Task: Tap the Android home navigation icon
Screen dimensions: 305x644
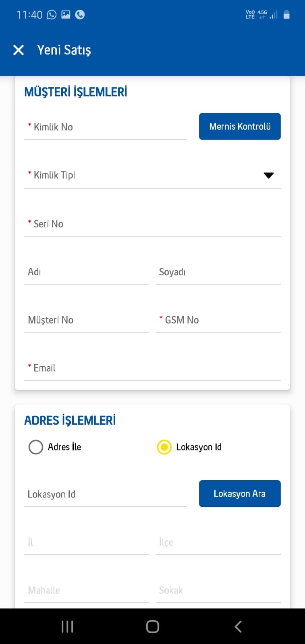Action: pyautogui.click(x=153, y=626)
